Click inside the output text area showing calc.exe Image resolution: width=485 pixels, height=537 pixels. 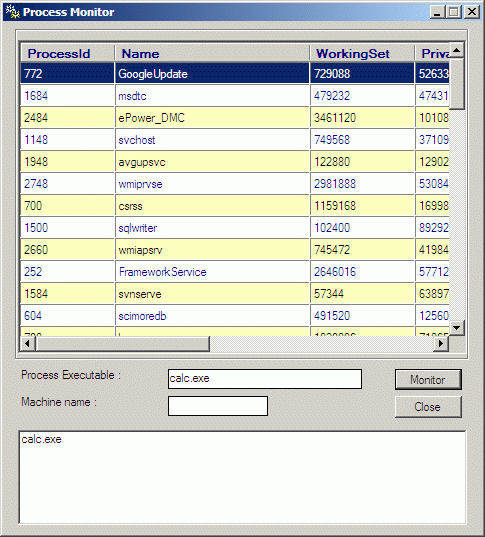pos(242,477)
